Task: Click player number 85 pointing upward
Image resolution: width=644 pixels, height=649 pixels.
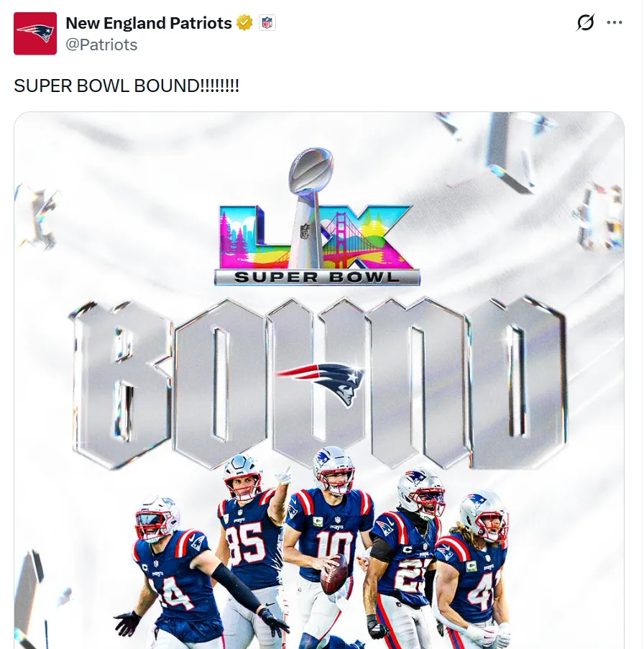Action: pyautogui.click(x=252, y=551)
